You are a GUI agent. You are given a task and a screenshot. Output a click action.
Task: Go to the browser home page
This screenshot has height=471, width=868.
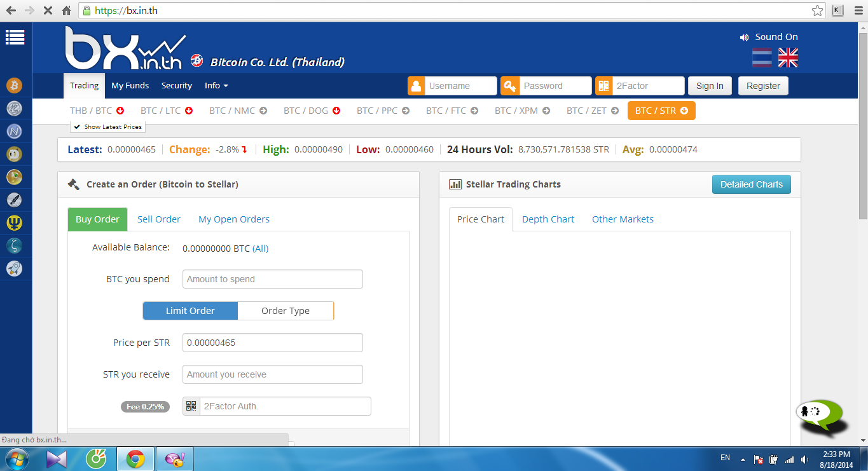click(x=67, y=11)
